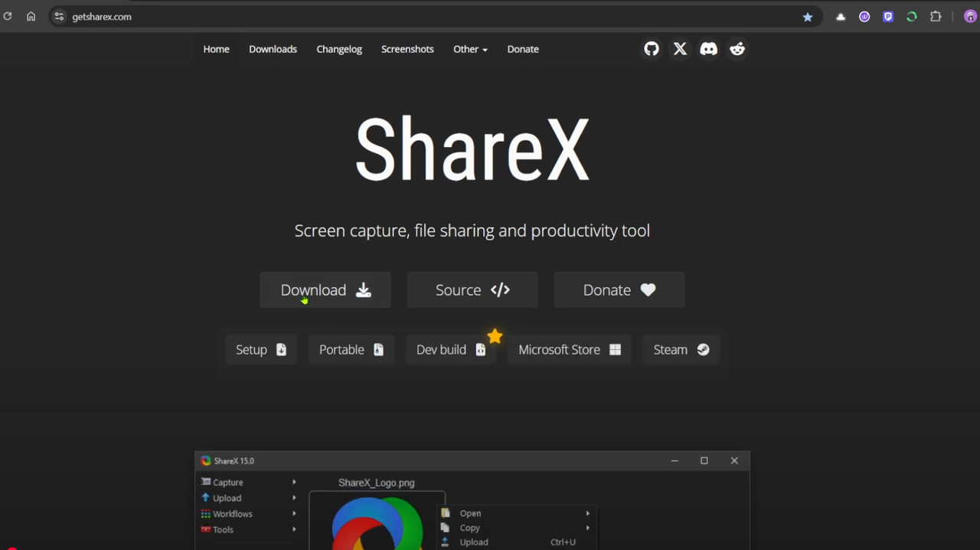Click the Upload icon in the context menu
Image resolution: width=980 pixels, height=550 pixels.
[445, 542]
